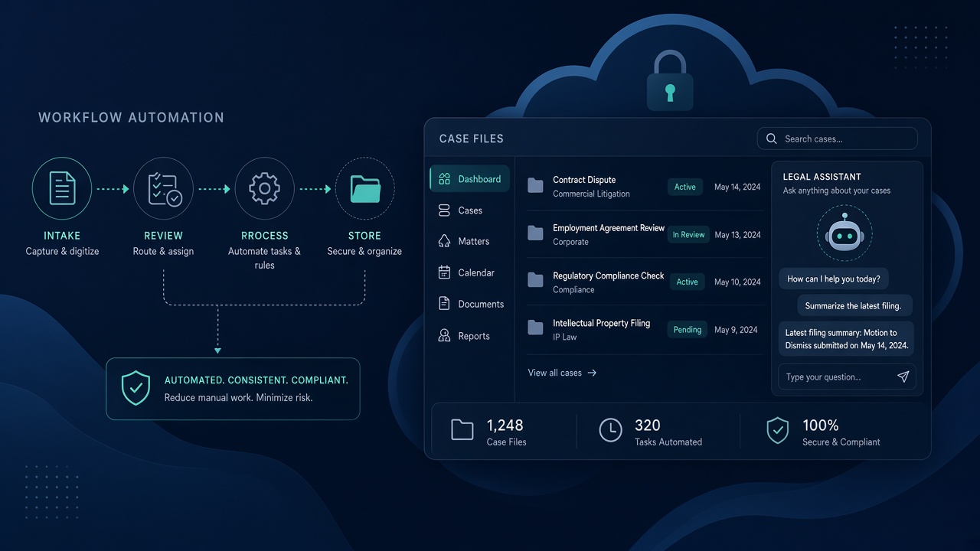Viewport: 980px width, 551px height.
Task: Focus the Search cases field
Action: click(x=838, y=139)
